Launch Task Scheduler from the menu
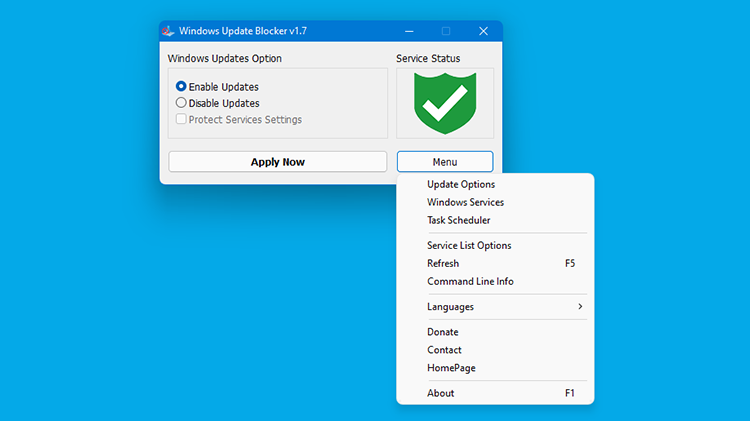 (495, 220)
